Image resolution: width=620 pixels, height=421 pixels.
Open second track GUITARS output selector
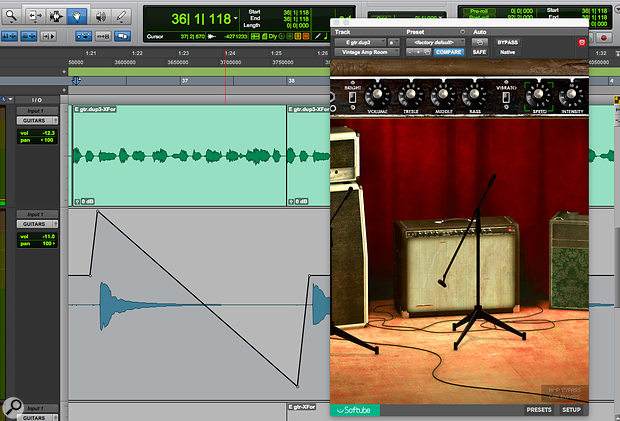click(37, 224)
